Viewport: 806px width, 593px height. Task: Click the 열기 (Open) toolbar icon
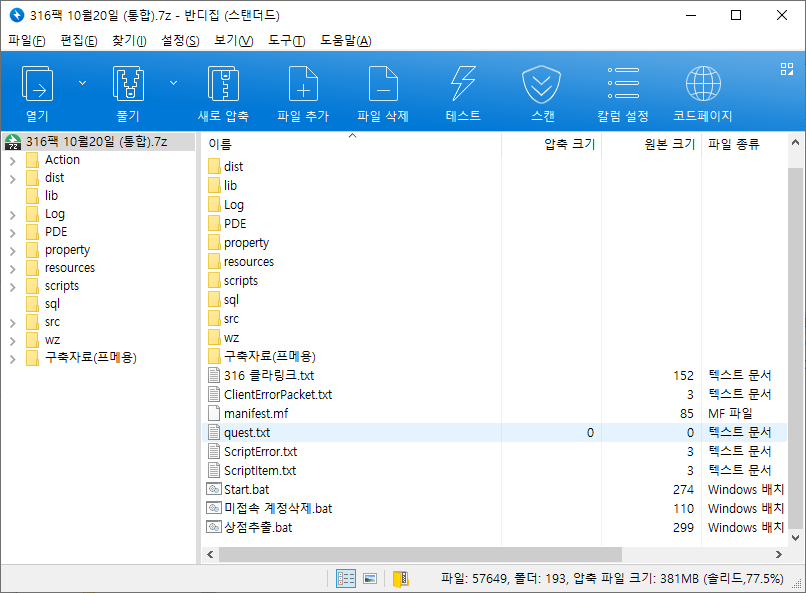click(37, 84)
